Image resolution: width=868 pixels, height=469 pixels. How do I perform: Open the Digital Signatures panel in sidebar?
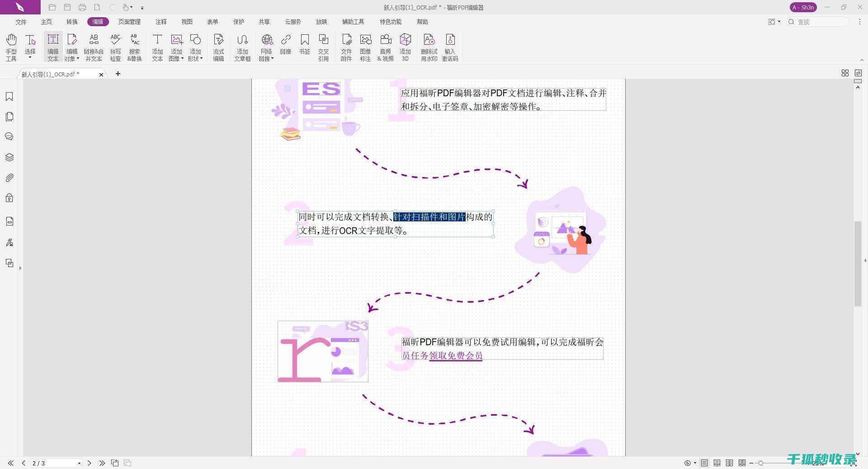(x=9, y=243)
